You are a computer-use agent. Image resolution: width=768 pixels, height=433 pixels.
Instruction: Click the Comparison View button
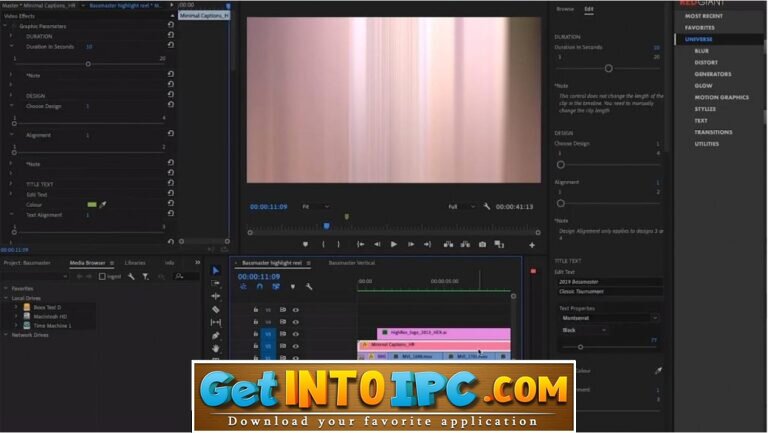click(x=499, y=244)
